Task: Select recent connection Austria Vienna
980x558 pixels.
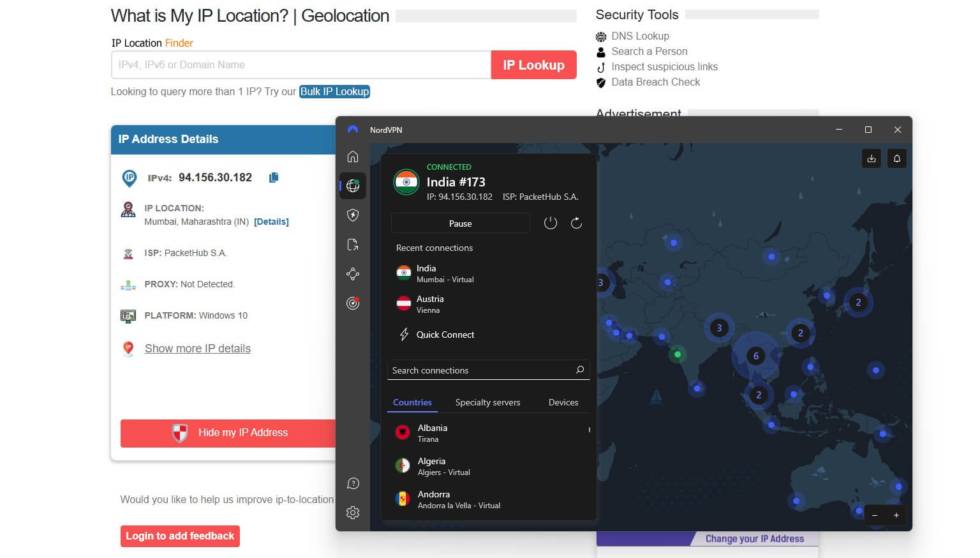Action: (x=489, y=304)
